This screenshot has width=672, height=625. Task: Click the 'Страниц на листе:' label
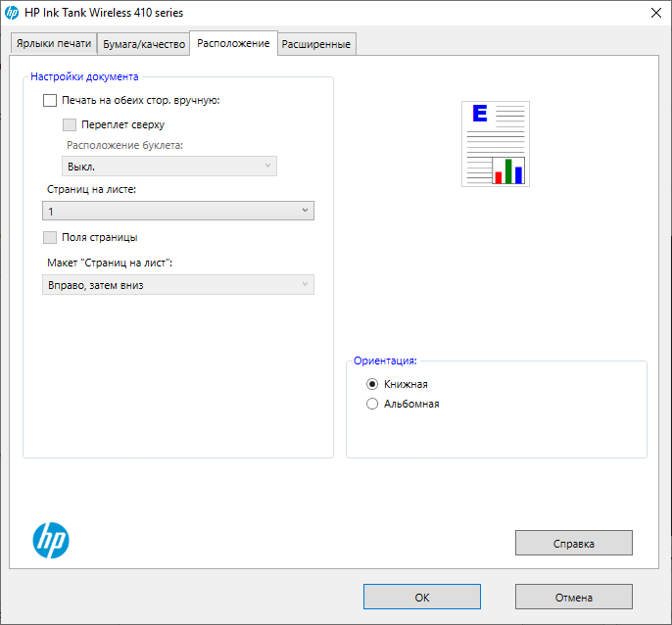click(x=91, y=189)
